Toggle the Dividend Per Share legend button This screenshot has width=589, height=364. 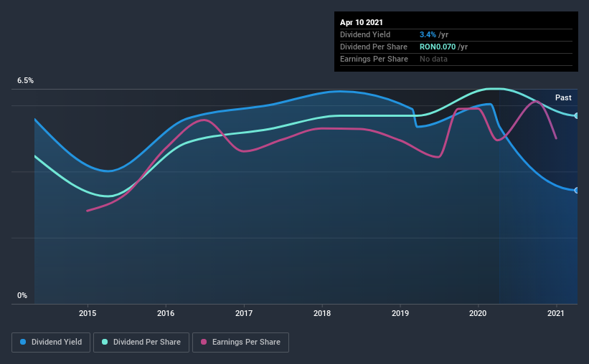[x=141, y=343]
